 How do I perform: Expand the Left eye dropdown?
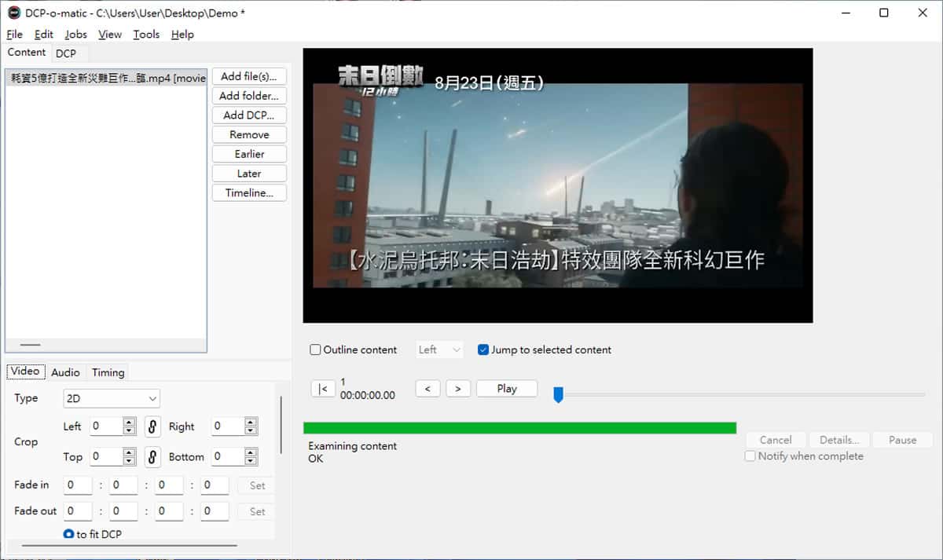point(439,350)
